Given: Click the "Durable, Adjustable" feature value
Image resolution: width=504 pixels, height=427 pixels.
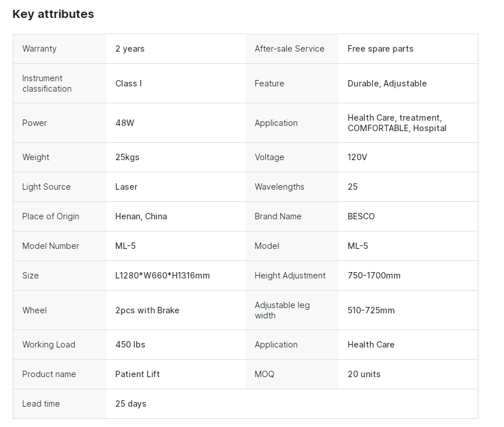Looking at the screenshot, I should (x=387, y=84).
